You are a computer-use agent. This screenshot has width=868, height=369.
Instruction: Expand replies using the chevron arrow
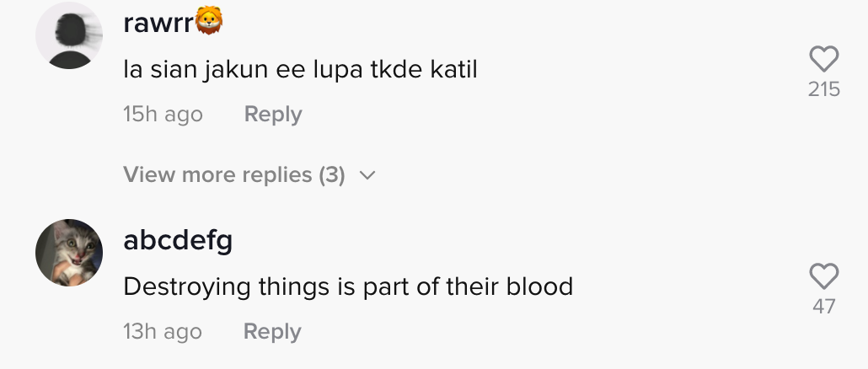pyautogui.click(x=367, y=175)
